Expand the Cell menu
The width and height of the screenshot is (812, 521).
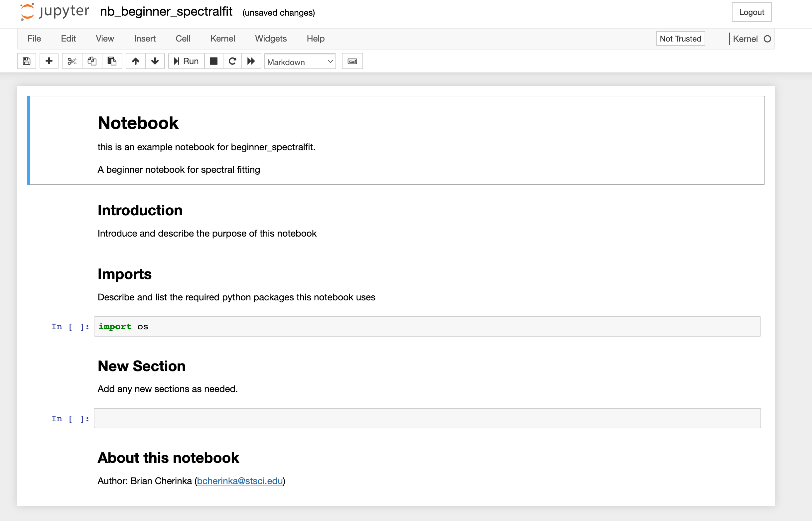point(183,39)
